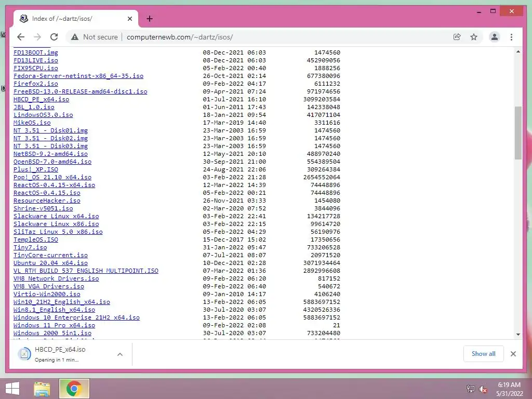Viewport: 532px width, 399px height.
Task: Download Ubuntu 20.04 x64.iso
Action: click(x=50, y=263)
